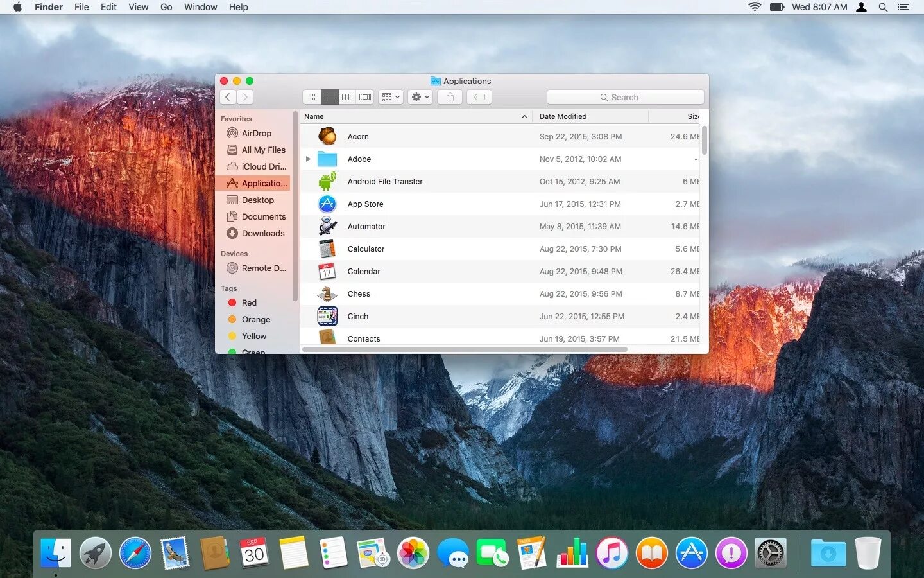924x578 pixels.
Task: Click the Applications title folder icon
Action: (x=436, y=81)
